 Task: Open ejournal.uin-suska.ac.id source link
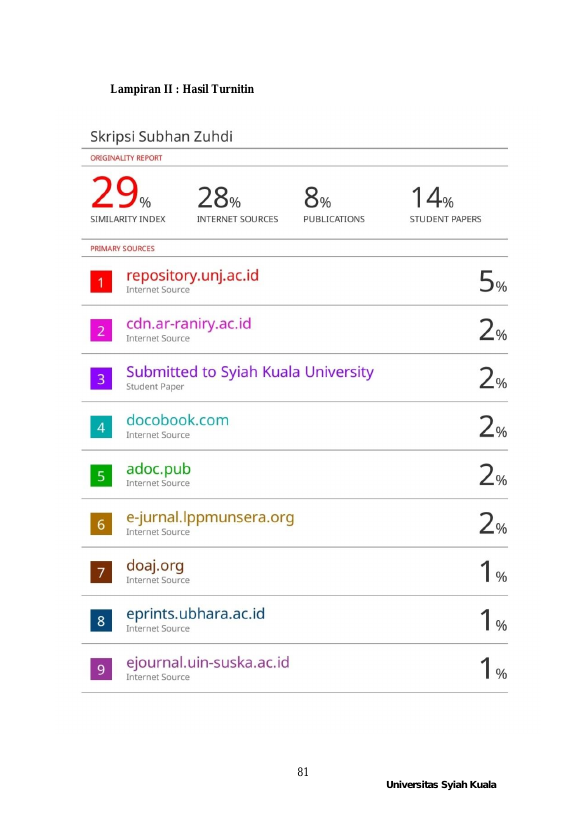[x=207, y=663]
